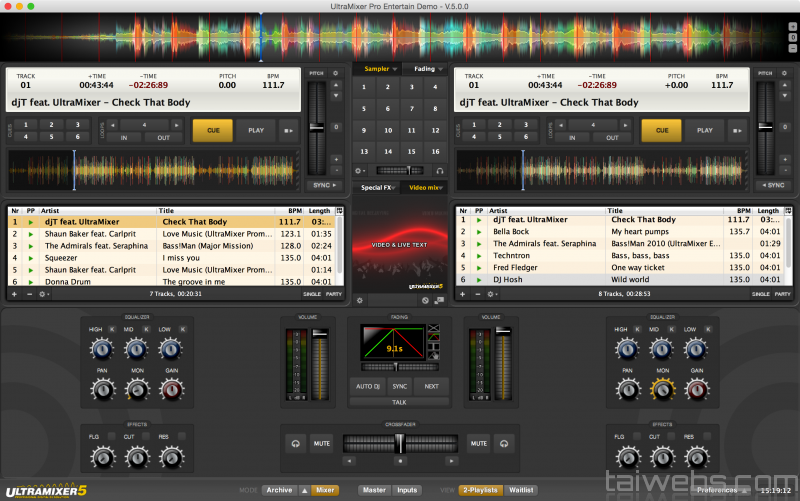Image resolution: width=800 pixels, height=501 pixels.
Task: Select the Waitlist view tab
Action: click(520, 490)
